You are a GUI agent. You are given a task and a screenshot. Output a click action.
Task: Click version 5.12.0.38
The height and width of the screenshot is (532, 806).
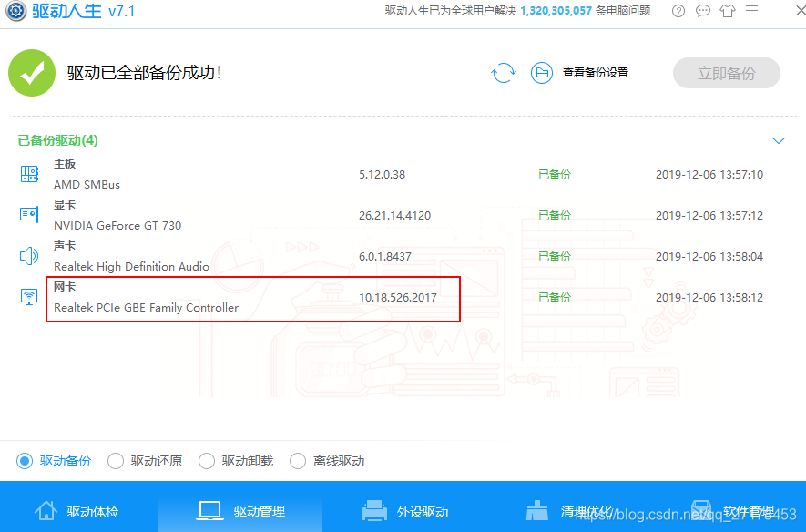(382, 175)
